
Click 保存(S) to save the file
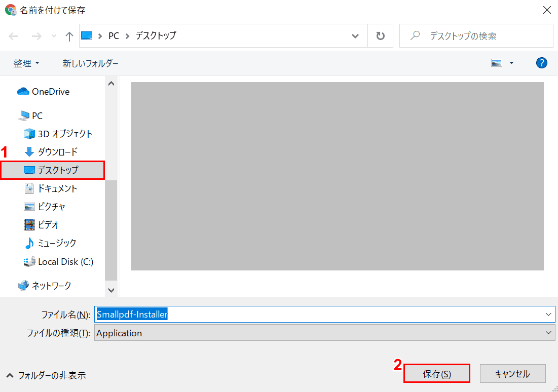tap(437, 373)
